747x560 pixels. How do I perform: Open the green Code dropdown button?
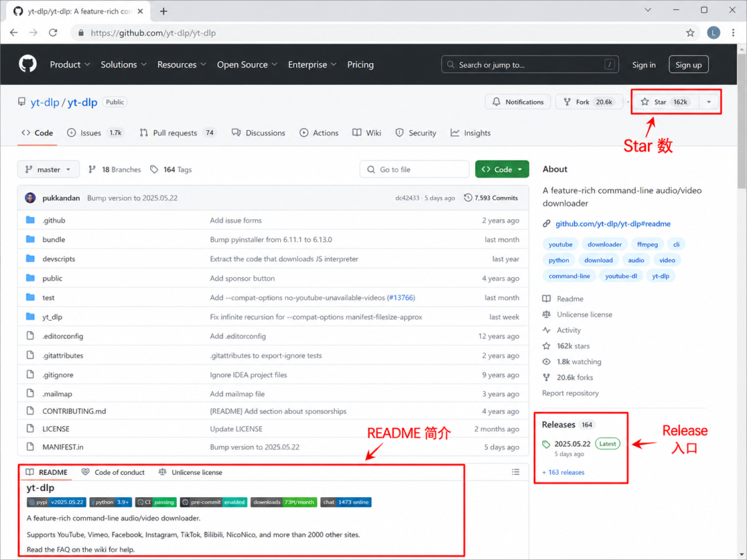[x=502, y=169]
